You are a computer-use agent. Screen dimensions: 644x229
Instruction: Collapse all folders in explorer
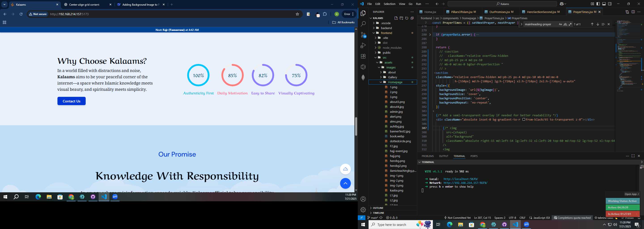click(x=412, y=18)
